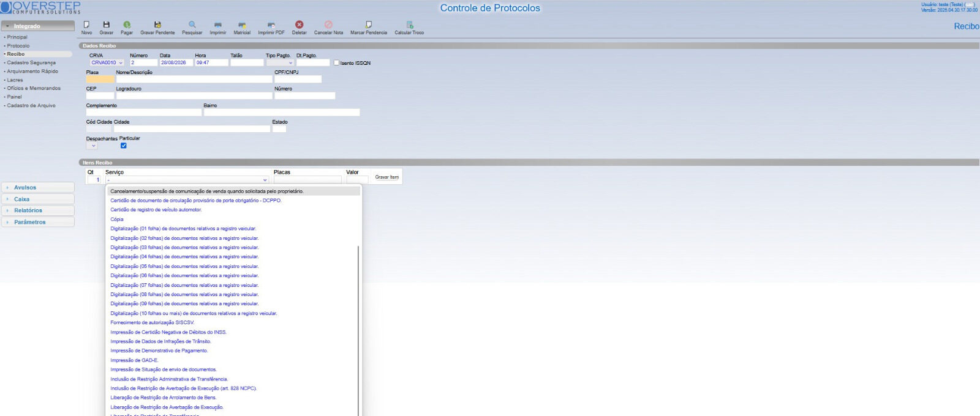Print using the Imprimir icon
980x416 pixels.
point(218,24)
